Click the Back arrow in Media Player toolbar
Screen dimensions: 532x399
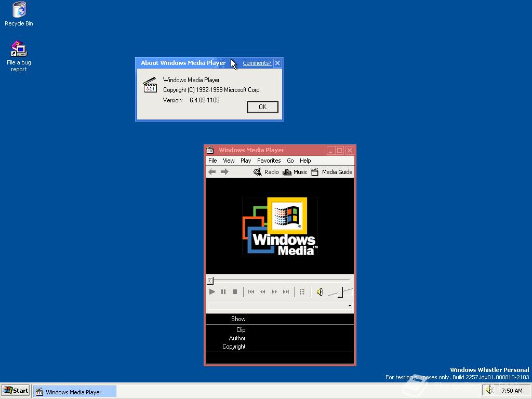tap(212, 172)
